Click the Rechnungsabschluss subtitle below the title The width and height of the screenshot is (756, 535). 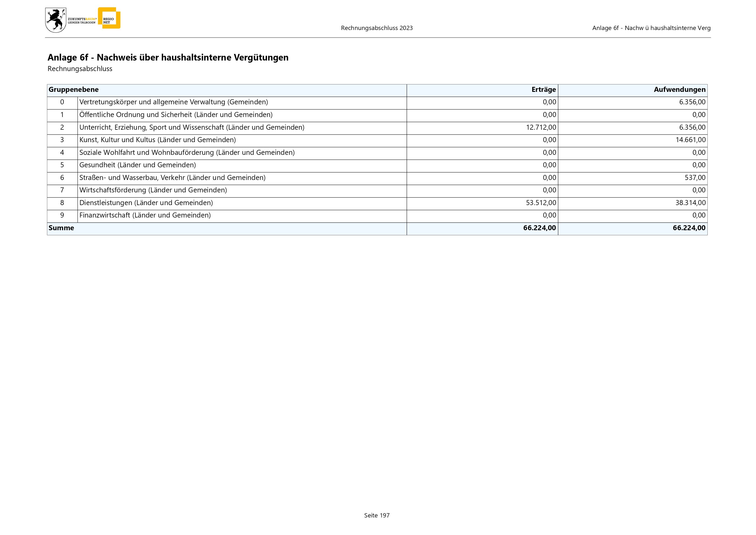(x=80, y=69)
